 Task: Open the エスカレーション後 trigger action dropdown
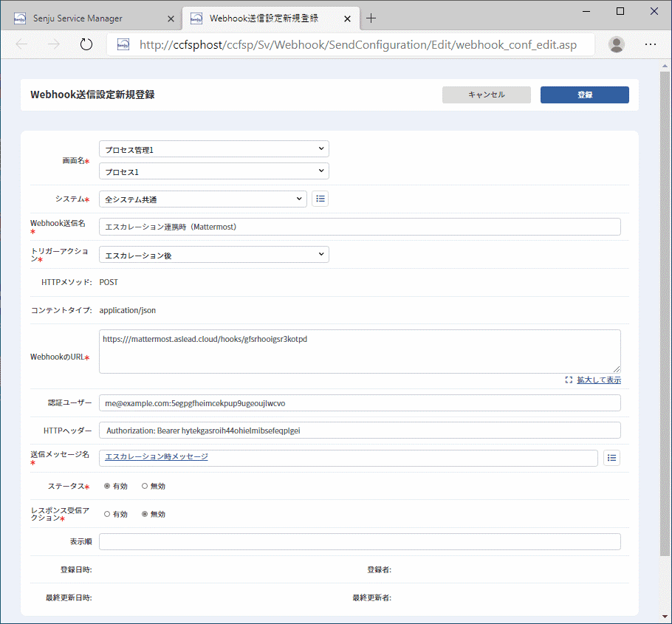point(214,255)
